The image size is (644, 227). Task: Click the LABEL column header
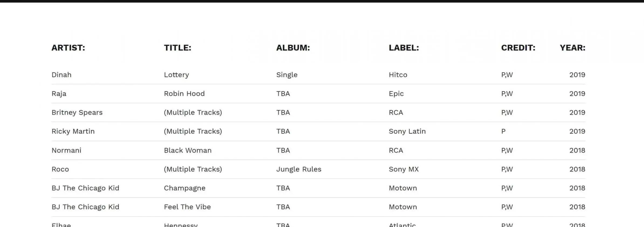pos(404,48)
